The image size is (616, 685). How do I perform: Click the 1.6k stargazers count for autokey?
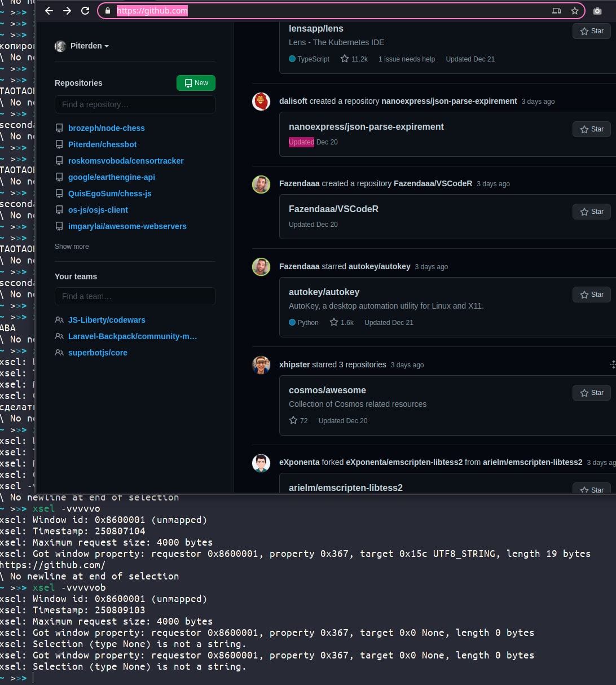point(342,322)
